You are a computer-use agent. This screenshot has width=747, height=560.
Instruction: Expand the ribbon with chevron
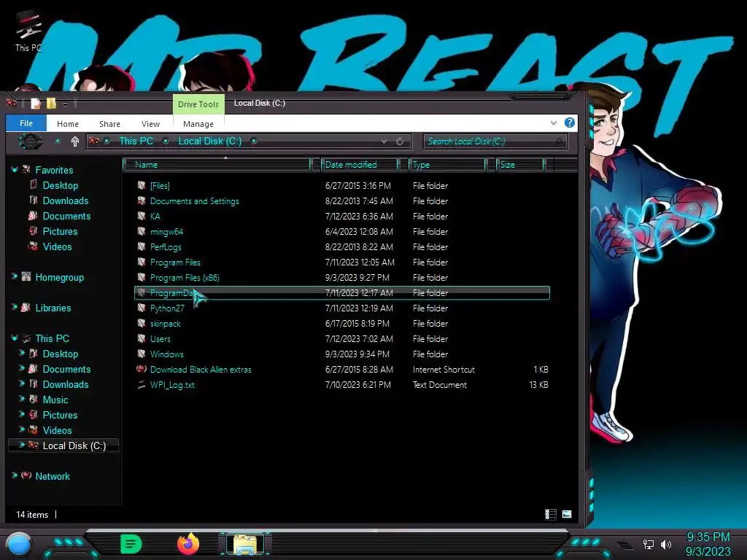tap(554, 122)
